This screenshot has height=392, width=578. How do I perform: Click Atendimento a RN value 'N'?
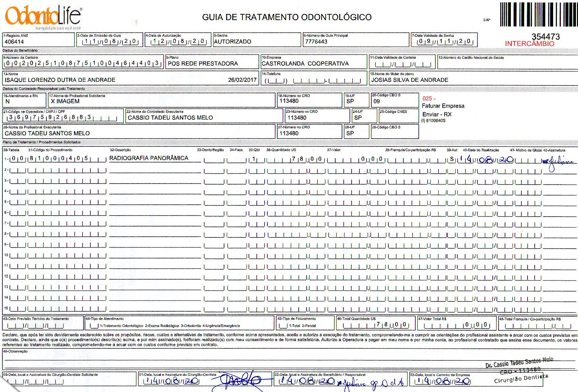click(x=8, y=101)
